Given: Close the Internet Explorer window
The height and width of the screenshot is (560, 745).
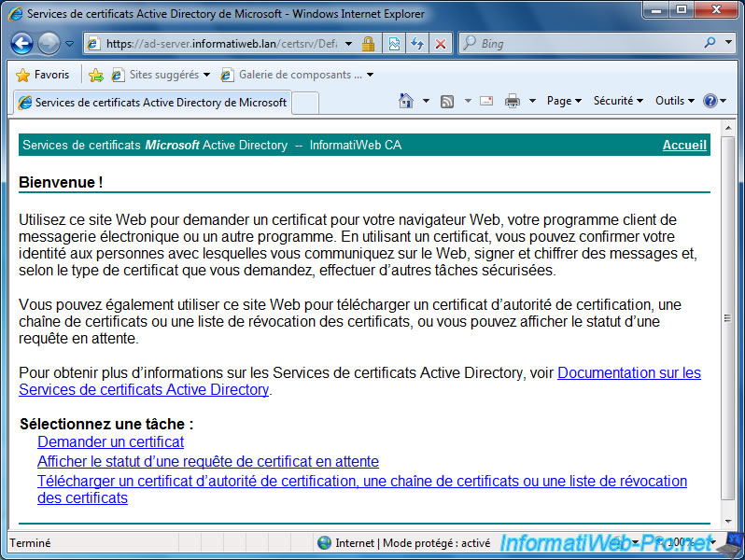Looking at the screenshot, I should point(716,10).
